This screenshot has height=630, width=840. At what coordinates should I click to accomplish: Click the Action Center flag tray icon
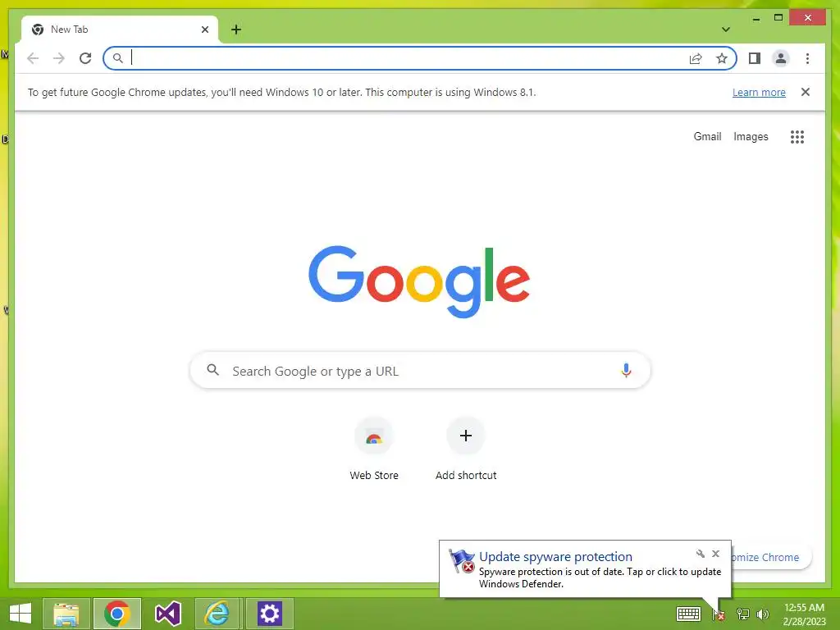pyautogui.click(x=719, y=614)
